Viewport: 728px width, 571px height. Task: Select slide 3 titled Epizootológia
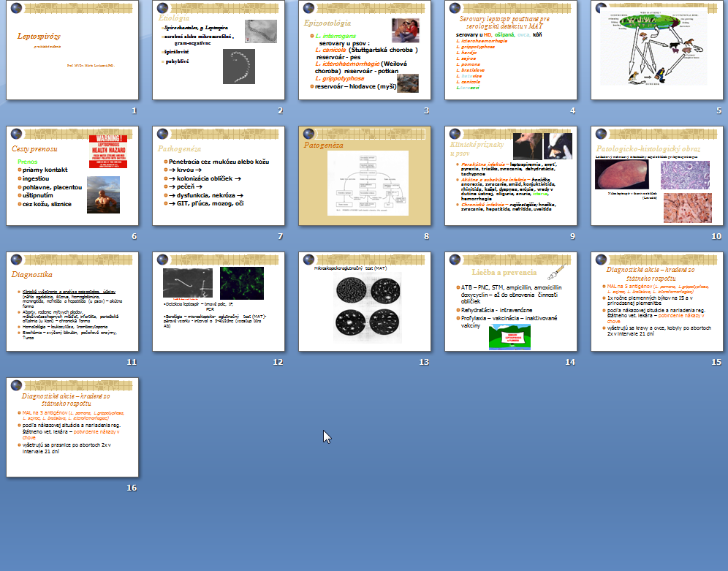364,51
